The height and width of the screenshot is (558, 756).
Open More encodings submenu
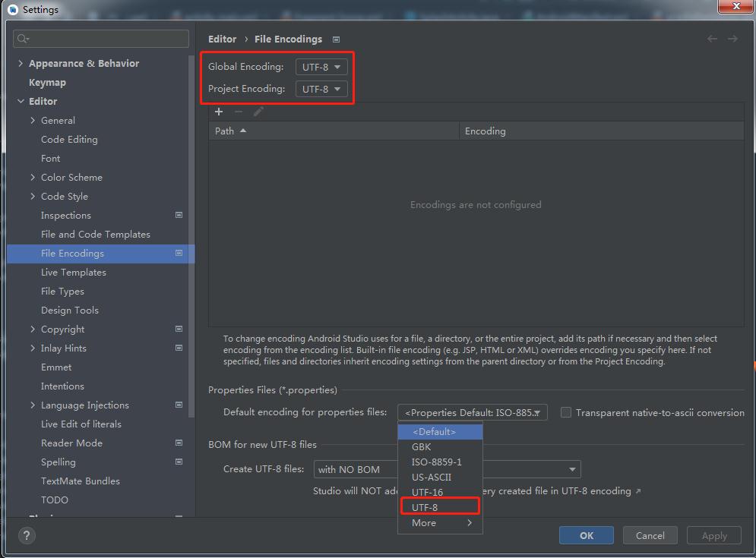coord(440,523)
